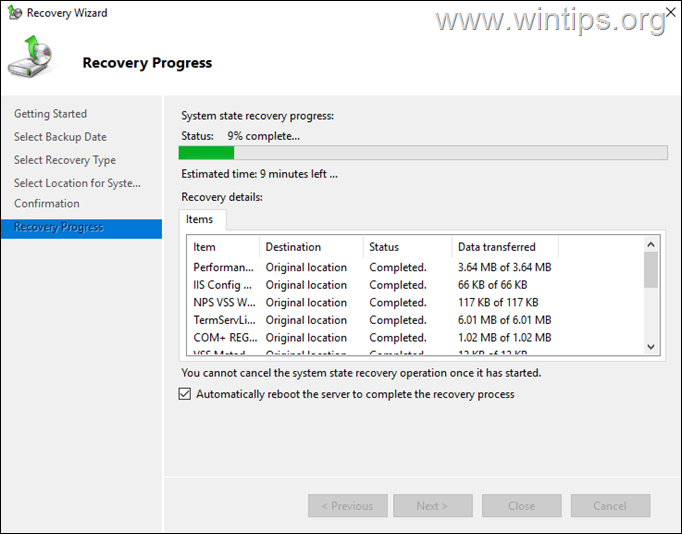Select the Select Recovery Type step

click(65, 160)
